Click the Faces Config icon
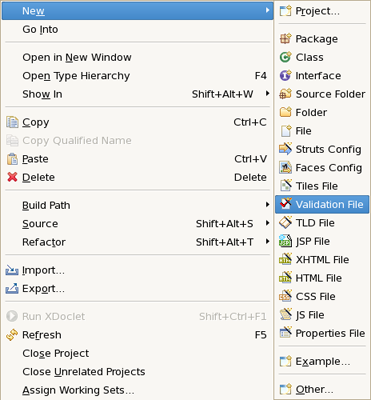The height and width of the screenshot is (400, 371). [x=285, y=168]
